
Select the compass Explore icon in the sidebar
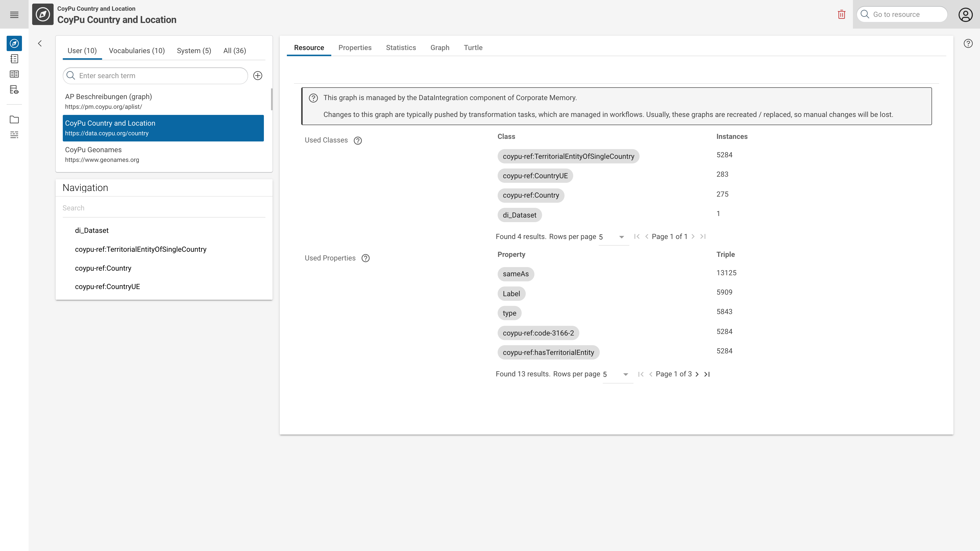point(14,43)
